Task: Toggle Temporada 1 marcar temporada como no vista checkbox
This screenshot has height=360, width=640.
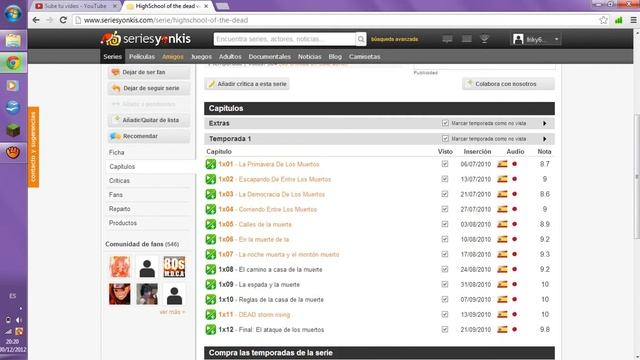Action: 445,139
